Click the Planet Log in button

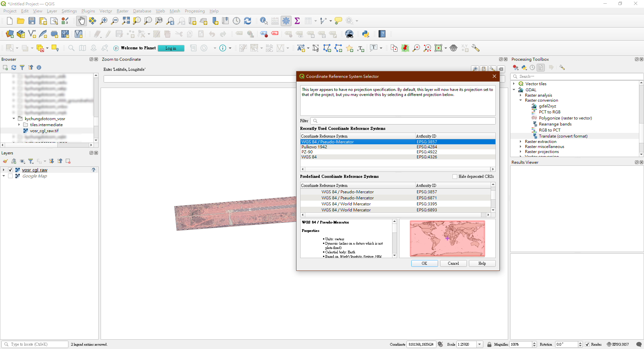[x=171, y=48]
